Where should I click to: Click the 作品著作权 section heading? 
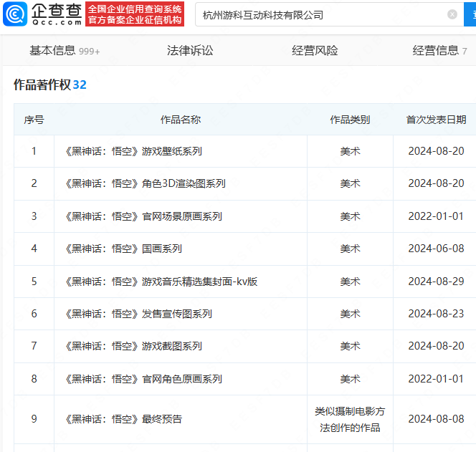click(x=49, y=85)
